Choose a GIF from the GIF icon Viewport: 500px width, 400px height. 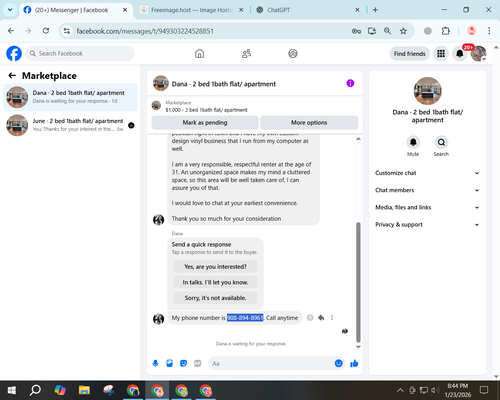click(198, 363)
